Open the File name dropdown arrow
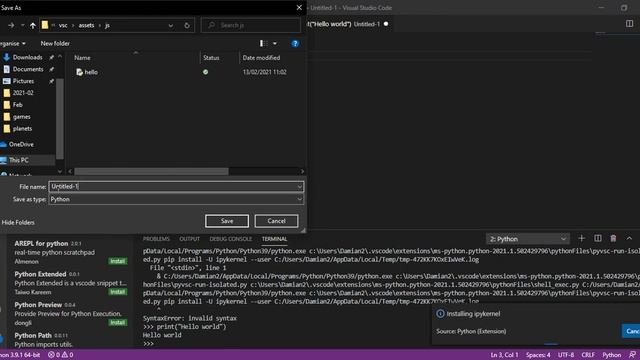The width and height of the screenshot is (640, 360). tap(300, 187)
